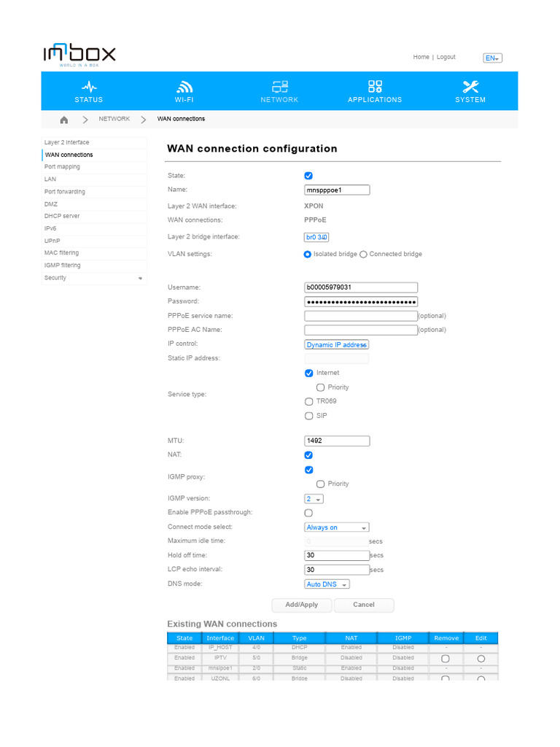The image size is (560, 747).
Task: Open the SYSTEM tools icon
Action: coord(470,87)
